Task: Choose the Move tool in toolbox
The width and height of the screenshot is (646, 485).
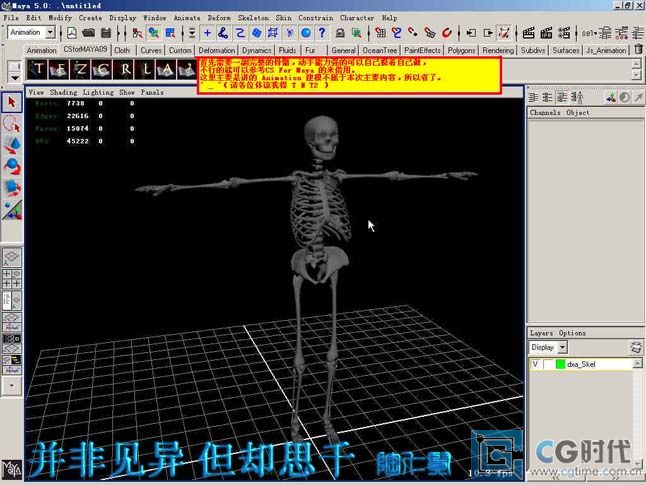Action: coord(12,145)
